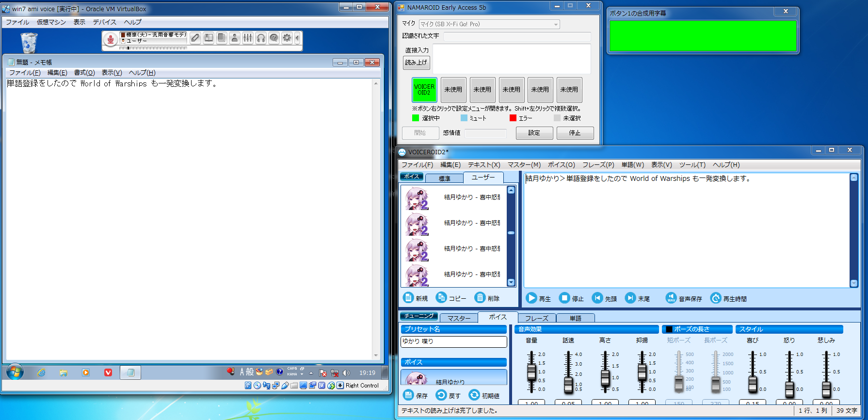
Task: Click the VOICEROID2 text editor scroll-down arrow
Action: [x=854, y=283]
